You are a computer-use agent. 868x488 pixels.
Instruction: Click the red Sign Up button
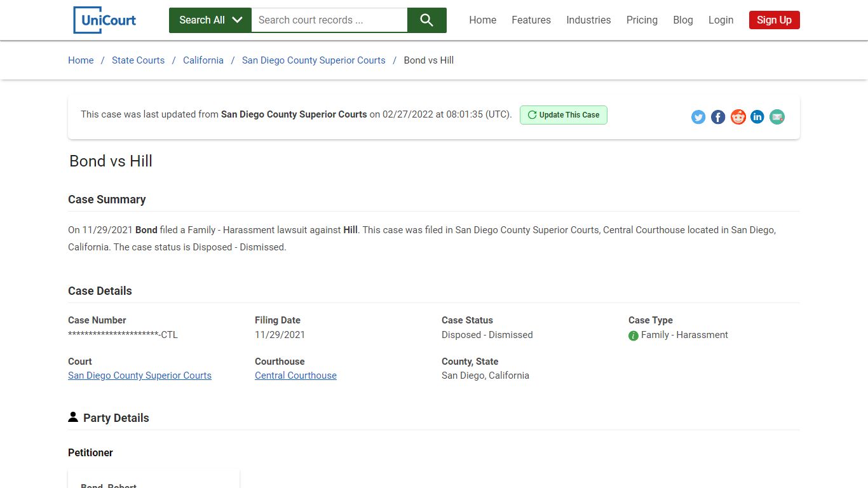(774, 20)
